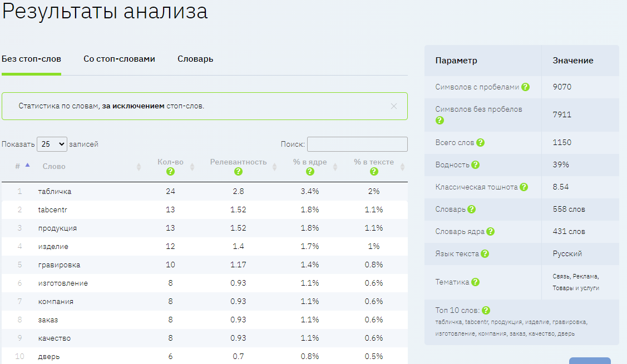Click 0.5% in дверь row

pyautogui.click(x=374, y=356)
